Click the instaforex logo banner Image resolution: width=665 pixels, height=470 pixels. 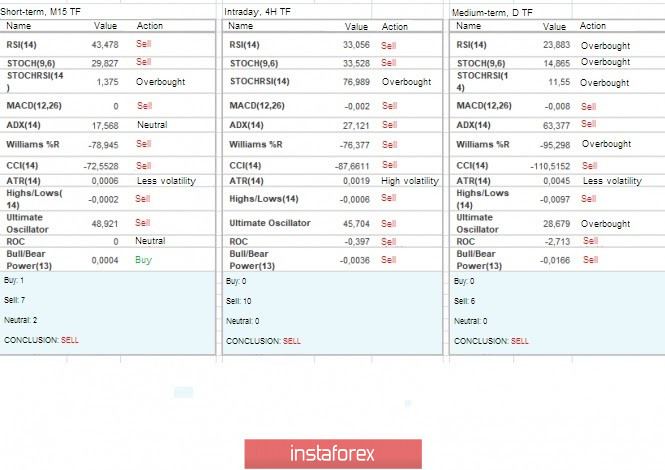(x=333, y=453)
